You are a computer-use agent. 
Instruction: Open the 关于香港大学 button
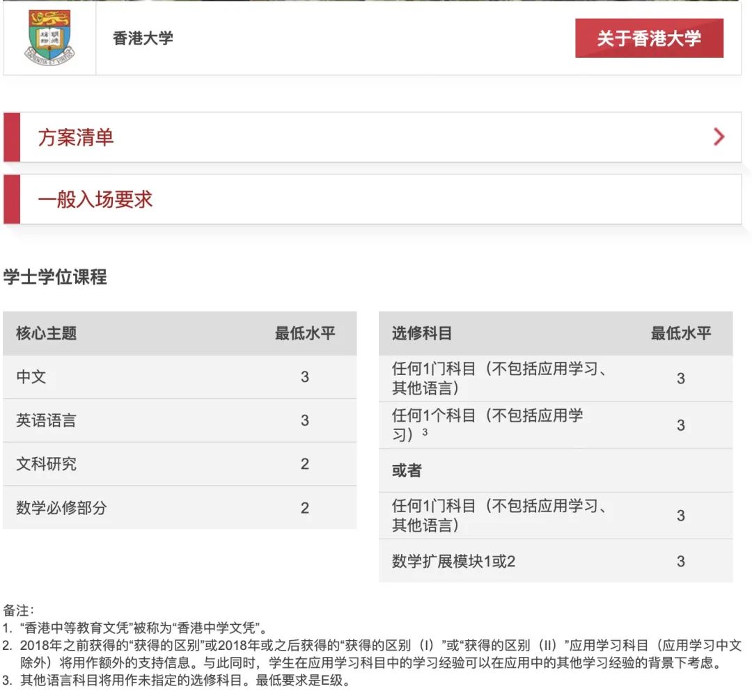pyautogui.click(x=649, y=38)
